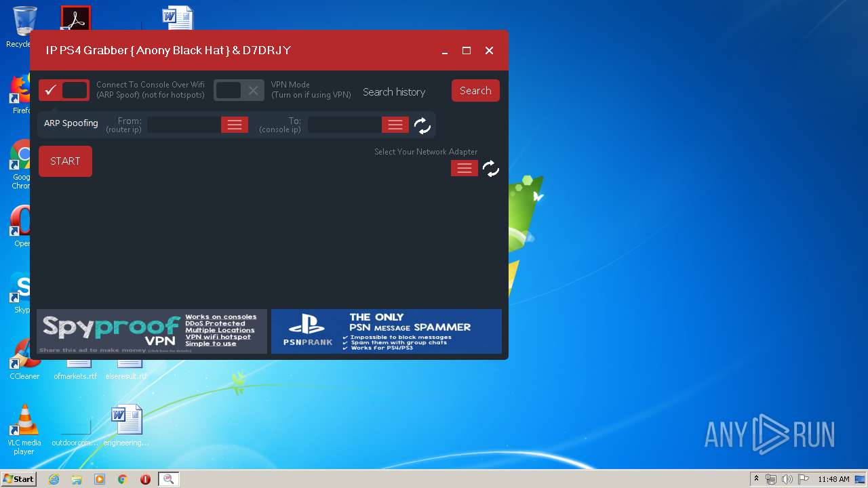This screenshot has height=488, width=868.
Task: Select the Firefox desktop shortcut
Action: coord(20,94)
